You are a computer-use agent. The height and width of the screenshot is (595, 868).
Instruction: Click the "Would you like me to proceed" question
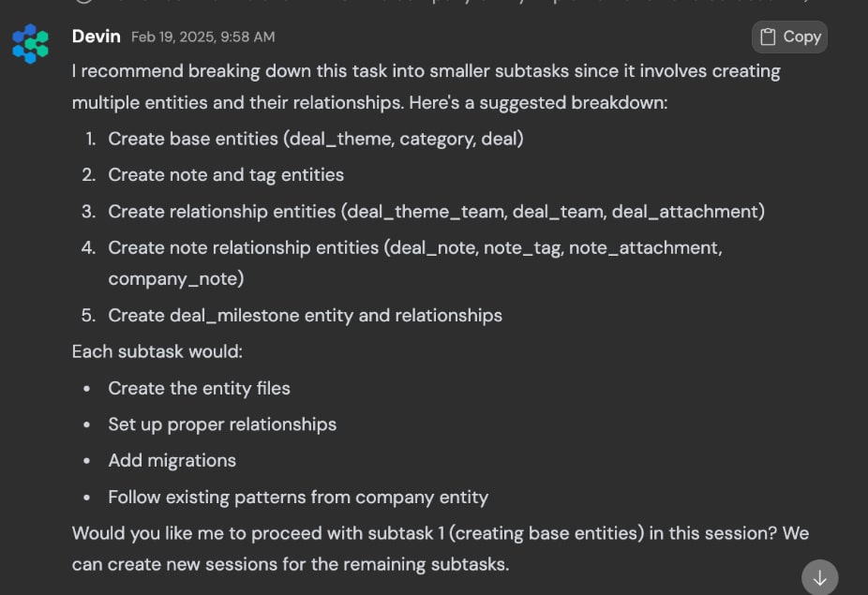[x=440, y=533]
